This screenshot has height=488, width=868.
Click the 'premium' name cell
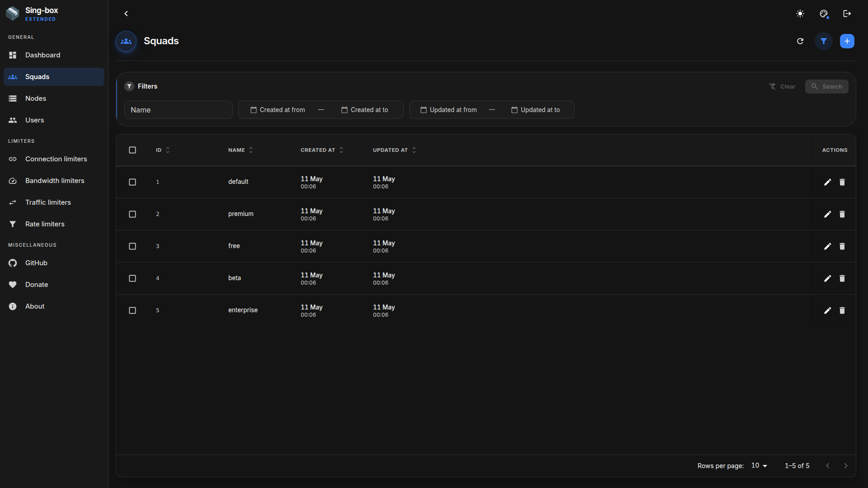241,214
